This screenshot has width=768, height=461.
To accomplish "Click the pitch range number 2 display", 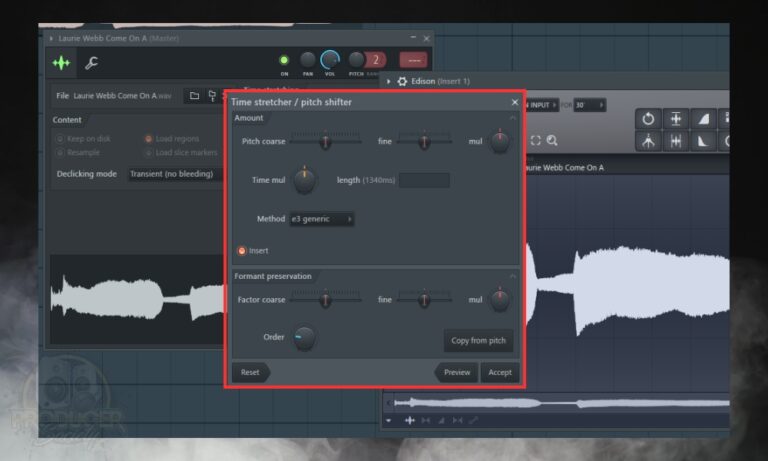I will (x=376, y=60).
